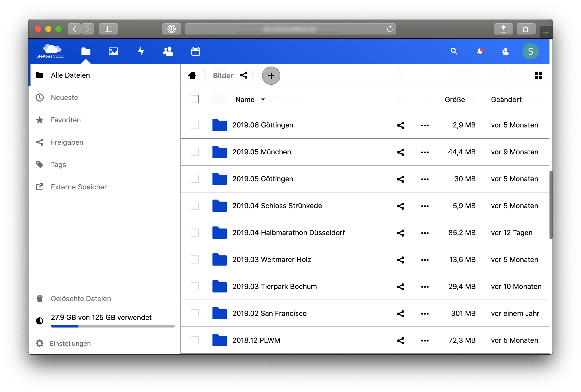Screen dimensions: 581x392
Task: Open Einstellungen at the sidebar bottom
Action: coord(70,343)
